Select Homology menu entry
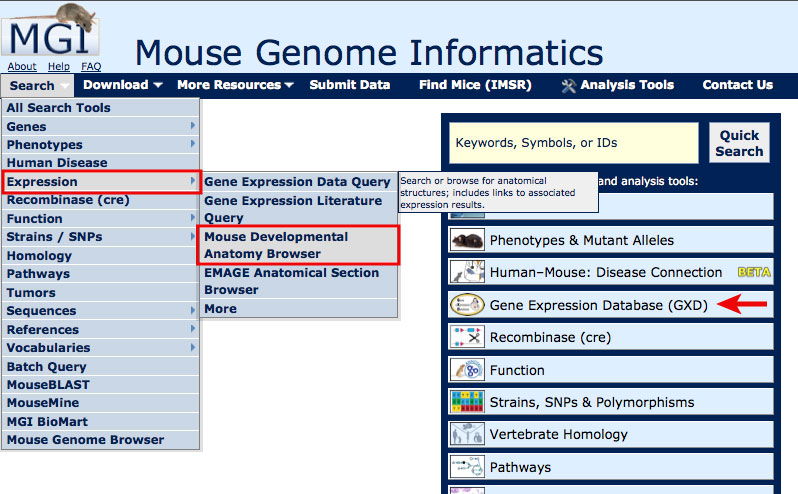The image size is (798, 494). click(x=101, y=255)
